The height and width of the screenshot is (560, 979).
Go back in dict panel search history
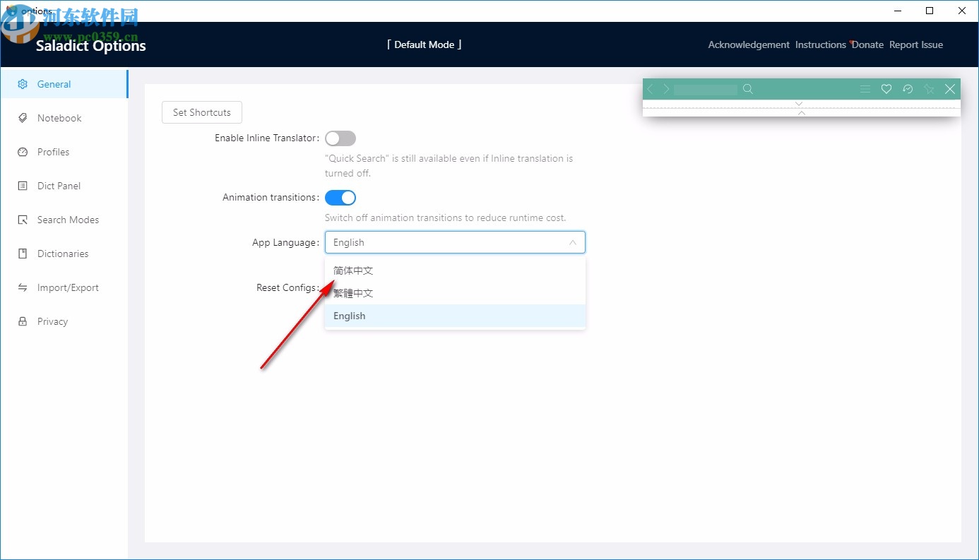[x=651, y=89]
